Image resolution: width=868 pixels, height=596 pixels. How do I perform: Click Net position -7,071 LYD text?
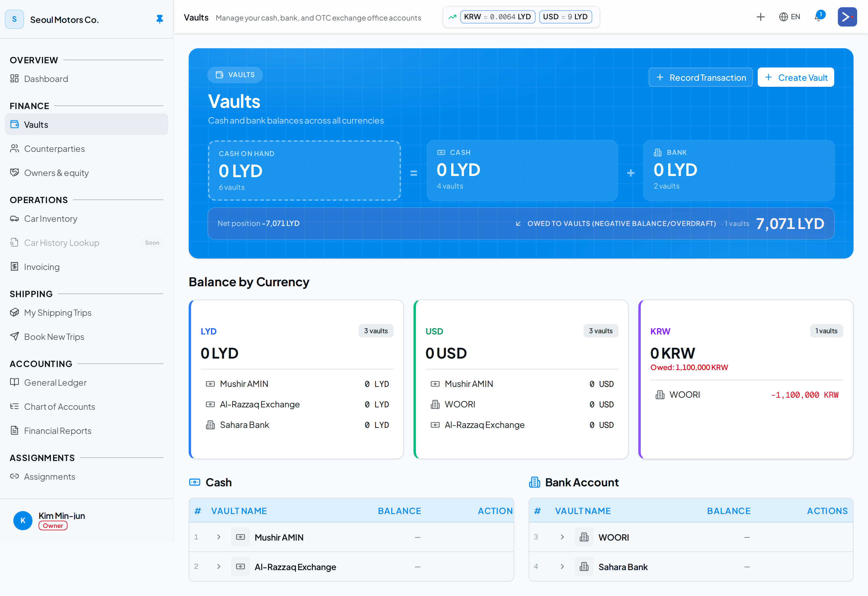click(259, 223)
